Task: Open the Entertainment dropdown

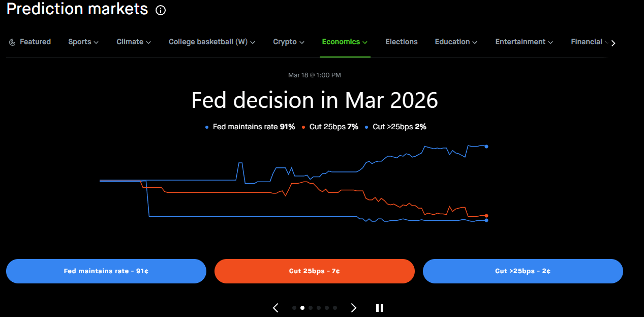Action: (x=524, y=42)
